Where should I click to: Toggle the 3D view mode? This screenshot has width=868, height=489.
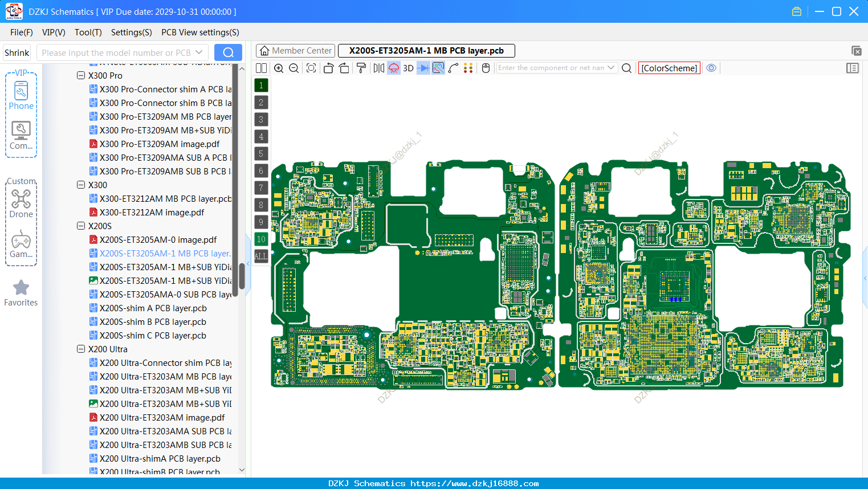[x=408, y=68]
